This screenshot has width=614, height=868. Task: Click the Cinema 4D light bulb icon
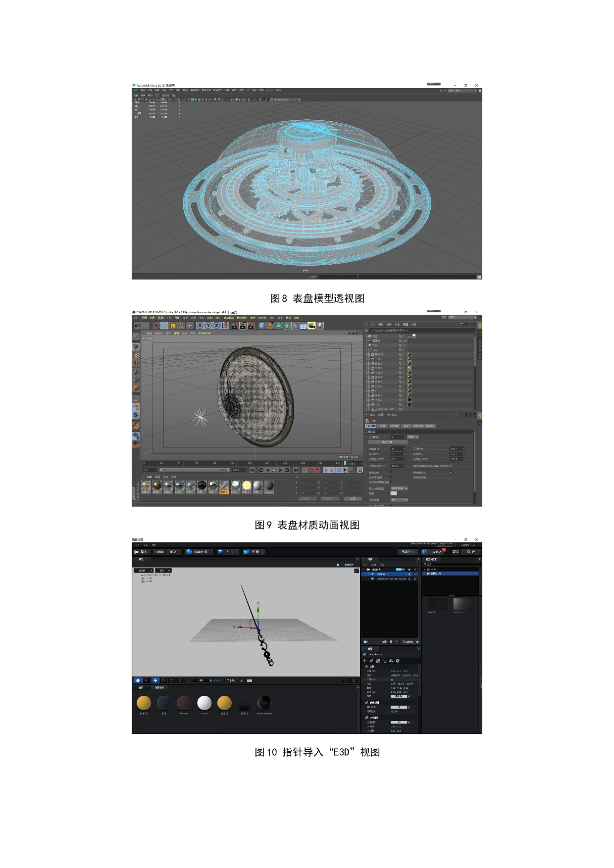point(320,325)
